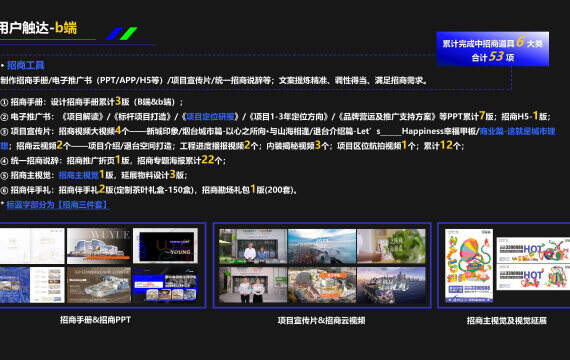Open the dark YOUNG slide thumbnail
570x360 pixels.
click(166, 246)
